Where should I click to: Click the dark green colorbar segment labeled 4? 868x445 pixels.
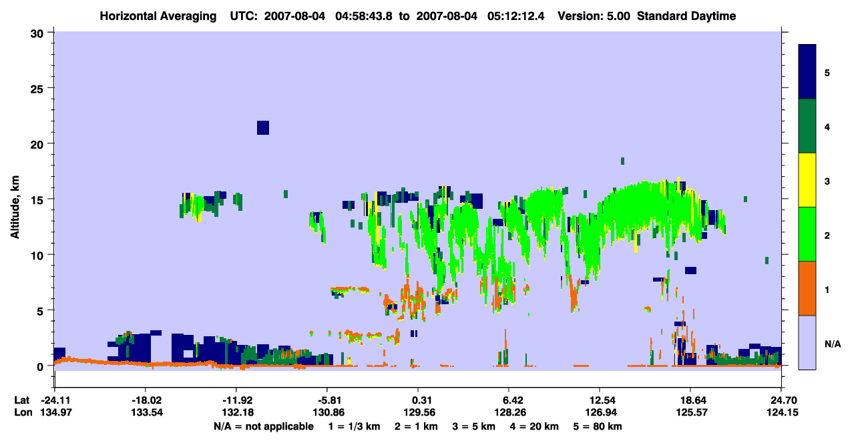coord(807,126)
